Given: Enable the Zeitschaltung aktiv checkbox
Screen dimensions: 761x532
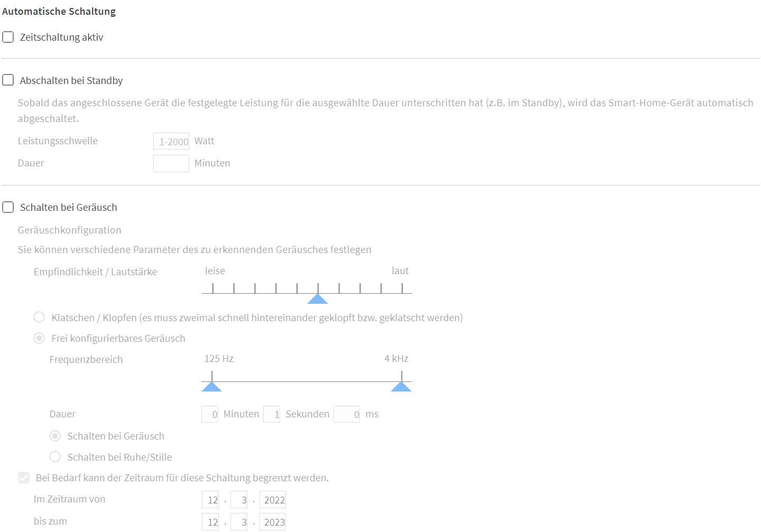Looking at the screenshot, I should (8, 37).
